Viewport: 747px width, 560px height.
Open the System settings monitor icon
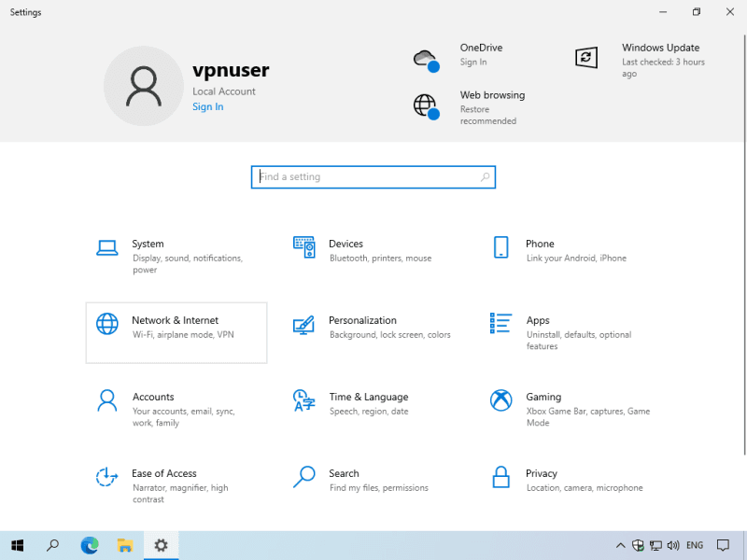pyautogui.click(x=106, y=247)
